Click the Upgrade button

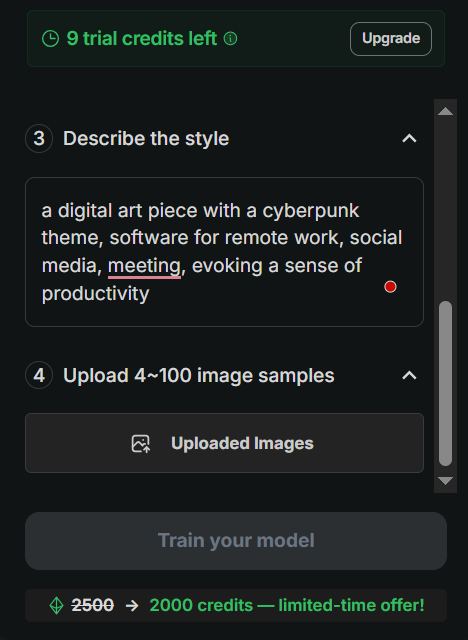pos(391,39)
